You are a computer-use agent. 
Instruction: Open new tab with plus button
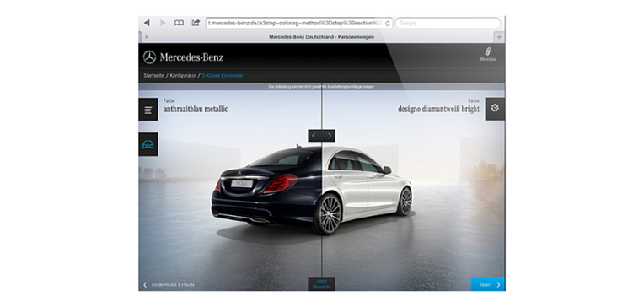coord(499,37)
